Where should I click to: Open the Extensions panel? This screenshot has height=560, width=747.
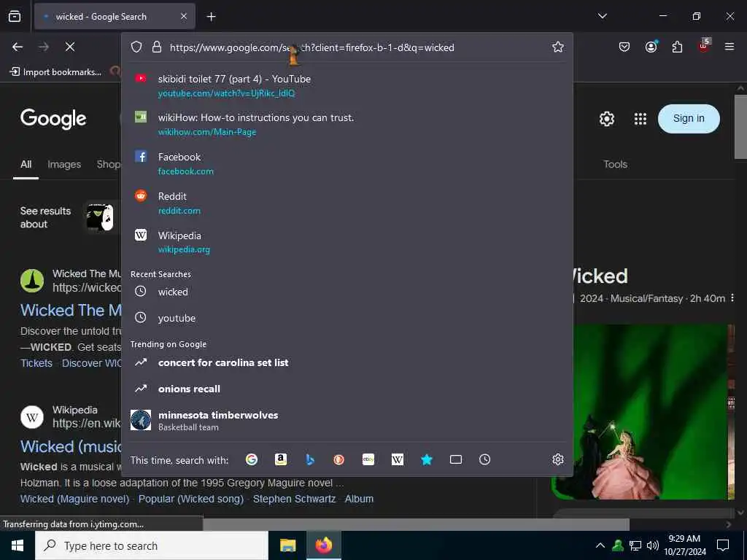point(677,47)
